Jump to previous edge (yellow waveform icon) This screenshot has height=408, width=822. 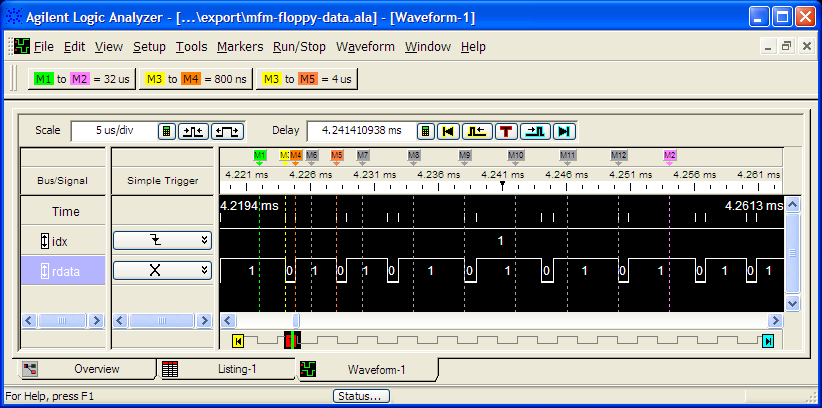(x=477, y=131)
